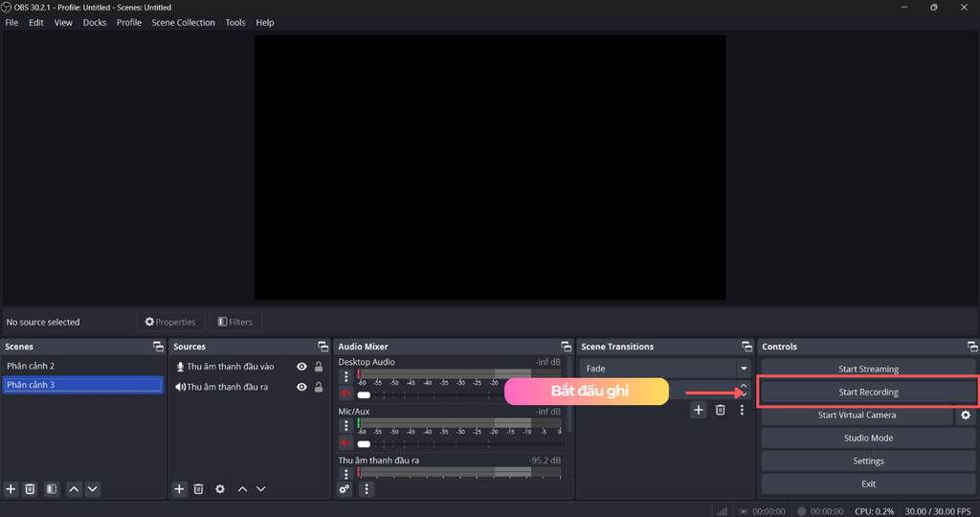Hide the 'Thu âm thanh đầu vào' source

coord(301,367)
